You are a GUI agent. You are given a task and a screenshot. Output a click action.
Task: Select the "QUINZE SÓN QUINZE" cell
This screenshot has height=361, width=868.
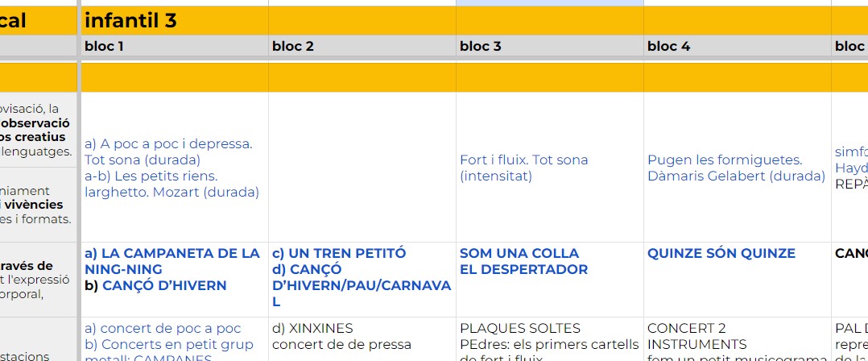737,255
